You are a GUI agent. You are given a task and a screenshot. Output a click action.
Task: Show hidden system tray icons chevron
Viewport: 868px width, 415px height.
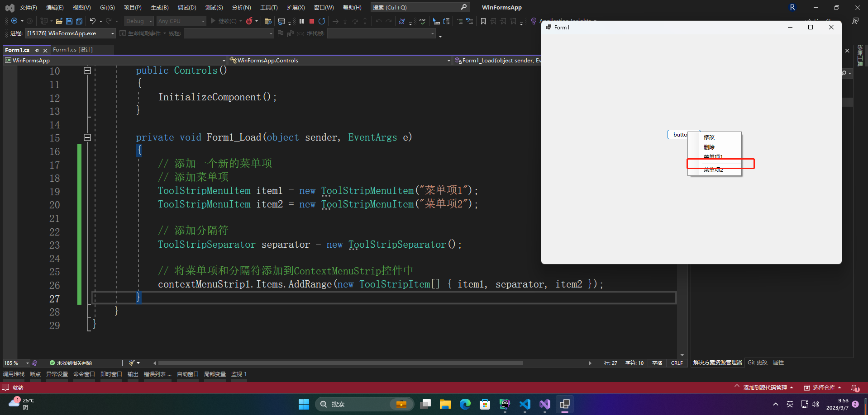coord(776,404)
